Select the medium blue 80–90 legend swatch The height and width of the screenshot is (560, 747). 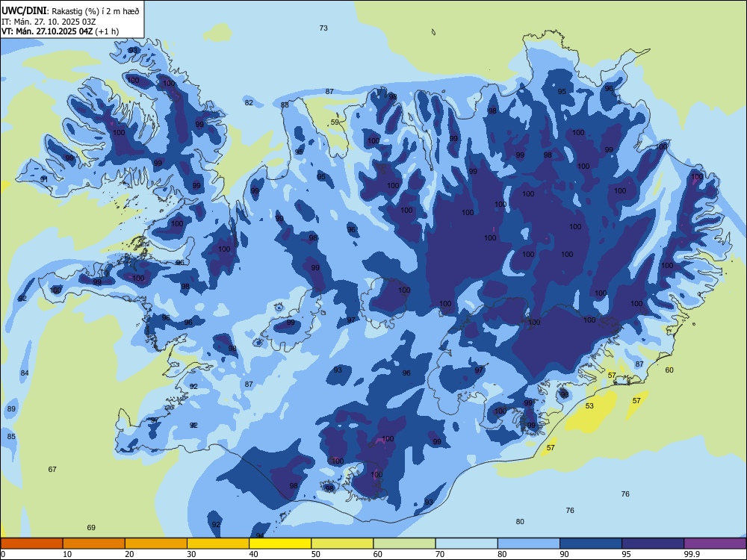tap(529, 544)
